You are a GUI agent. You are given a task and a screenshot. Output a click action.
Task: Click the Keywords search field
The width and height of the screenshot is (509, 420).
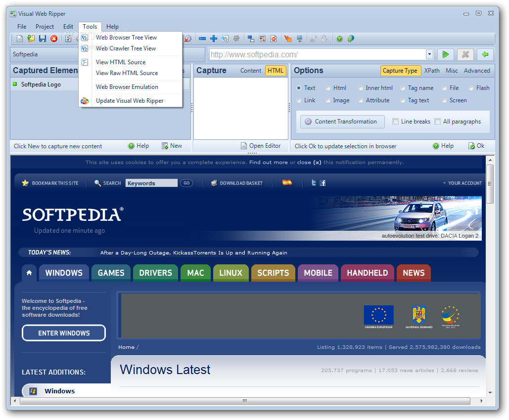[x=151, y=183]
